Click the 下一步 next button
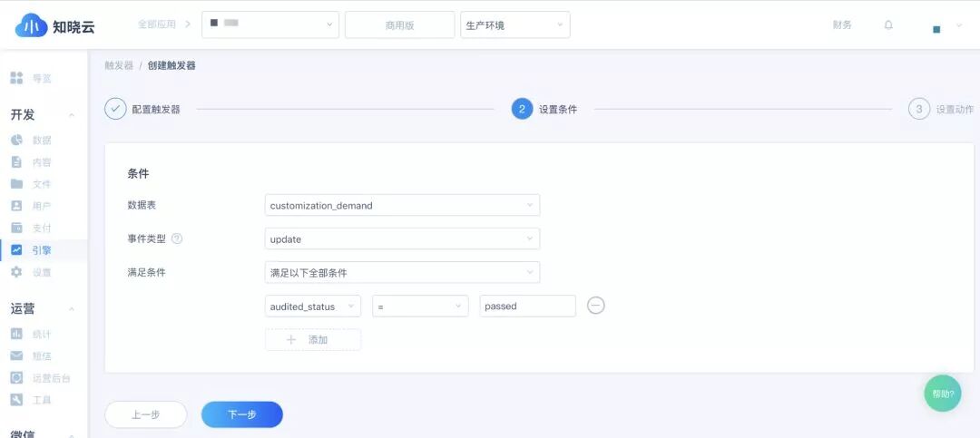 click(x=242, y=414)
